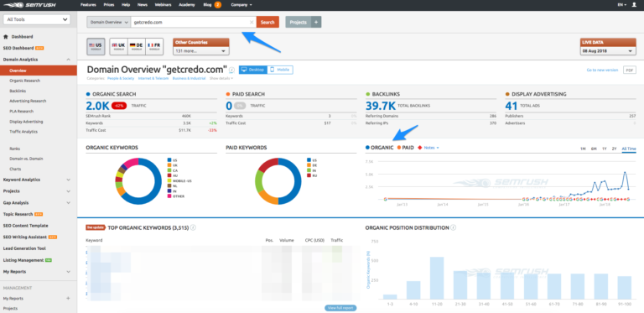Open the Dashboard home icon in sidebar

(5, 37)
